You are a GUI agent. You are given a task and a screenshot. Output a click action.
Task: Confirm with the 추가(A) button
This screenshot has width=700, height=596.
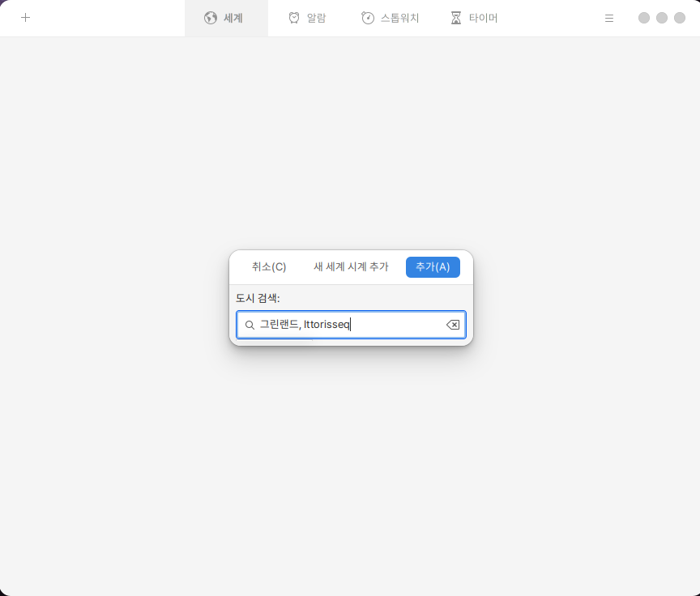(x=433, y=266)
